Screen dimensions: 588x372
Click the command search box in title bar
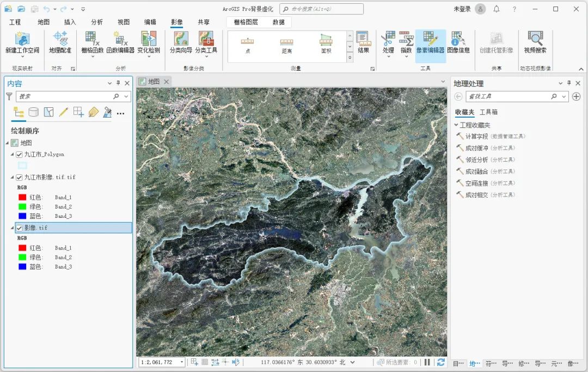(321, 9)
